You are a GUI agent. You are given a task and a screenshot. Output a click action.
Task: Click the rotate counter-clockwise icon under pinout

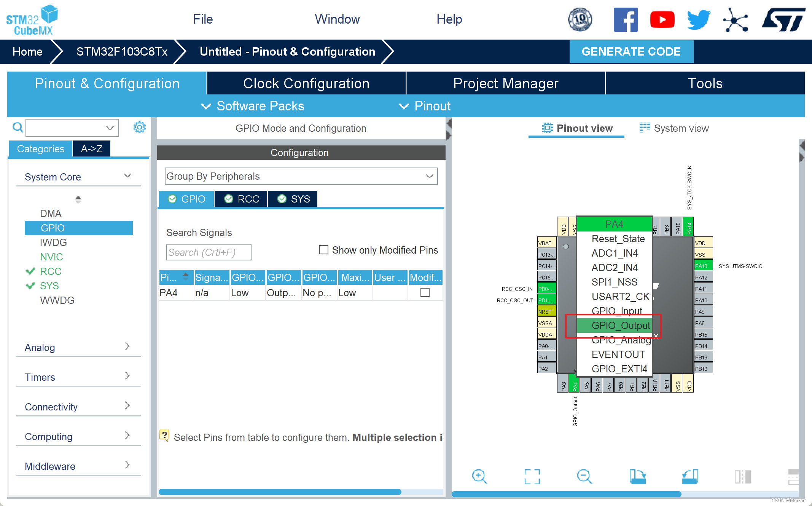(x=690, y=476)
